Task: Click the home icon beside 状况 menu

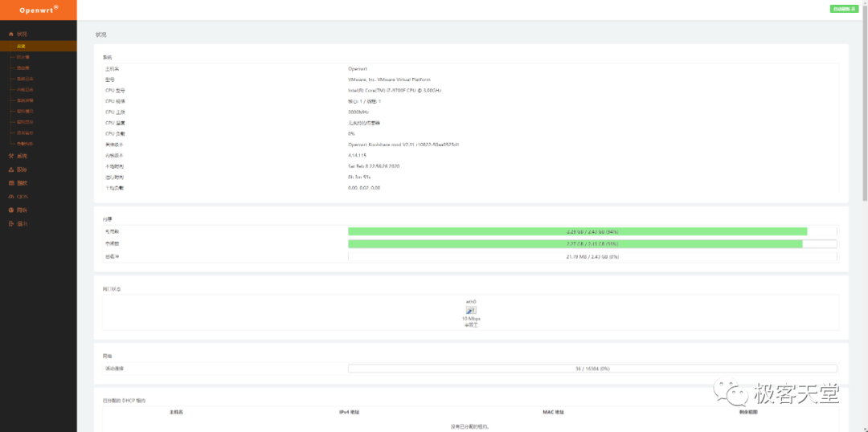Action: coord(11,35)
